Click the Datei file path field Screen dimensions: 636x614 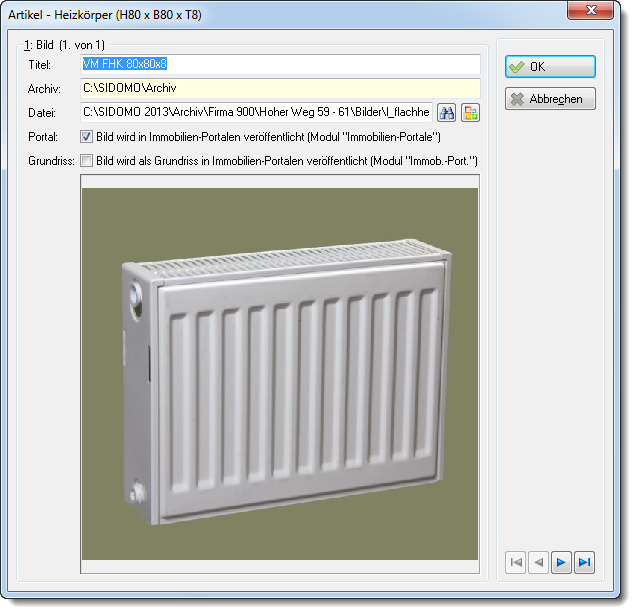point(256,112)
